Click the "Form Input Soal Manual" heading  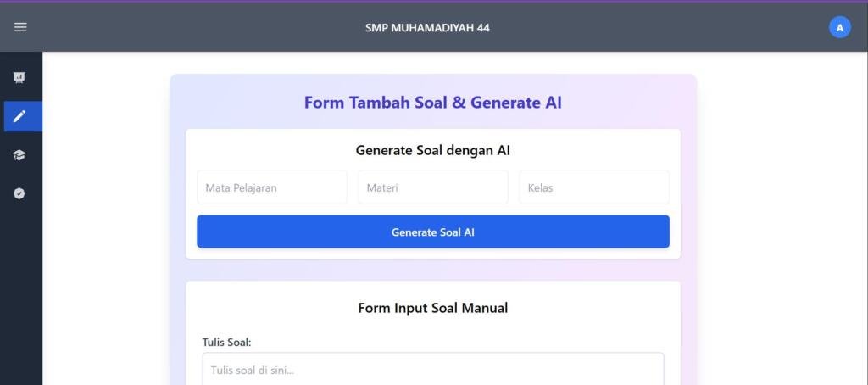click(433, 308)
